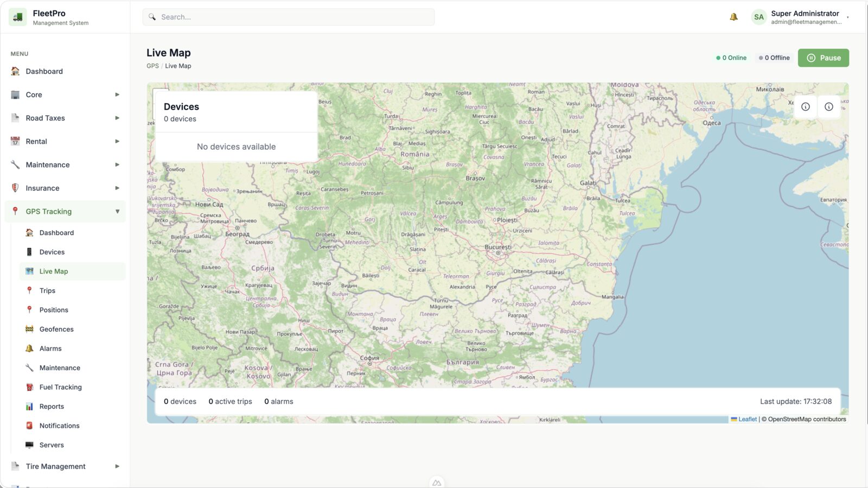Click the main Dashboard house icon
Image resolution: width=868 pixels, height=488 pixels.
coord(15,71)
